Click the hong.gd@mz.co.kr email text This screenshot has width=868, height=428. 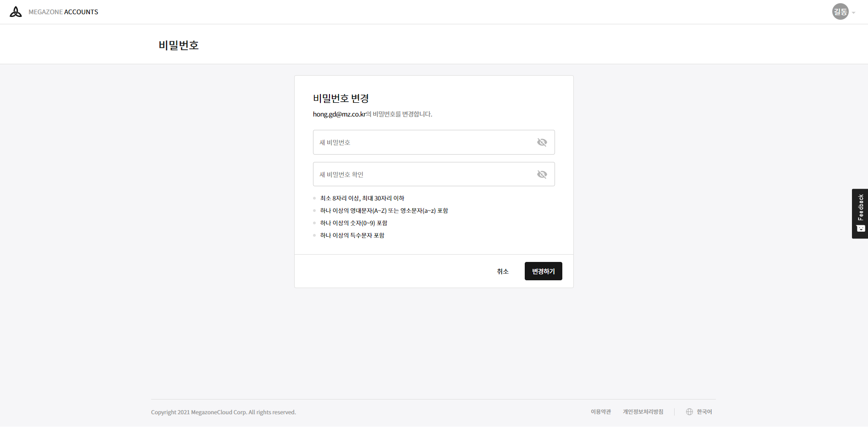[339, 114]
